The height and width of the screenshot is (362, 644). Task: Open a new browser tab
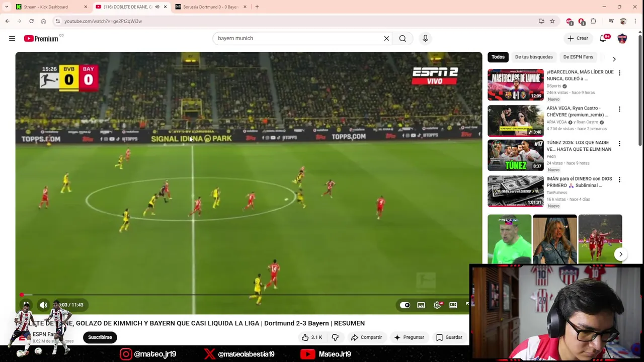257,7
